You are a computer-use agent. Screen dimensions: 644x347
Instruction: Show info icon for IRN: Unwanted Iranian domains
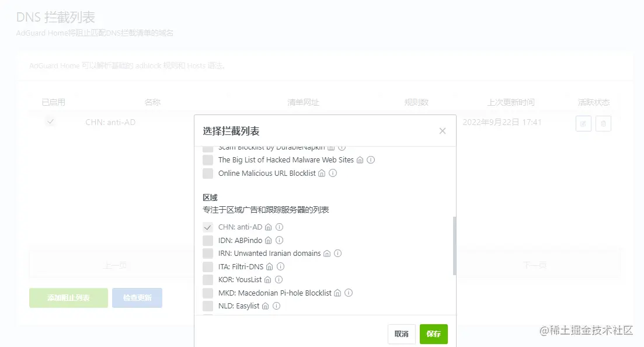[x=337, y=254]
